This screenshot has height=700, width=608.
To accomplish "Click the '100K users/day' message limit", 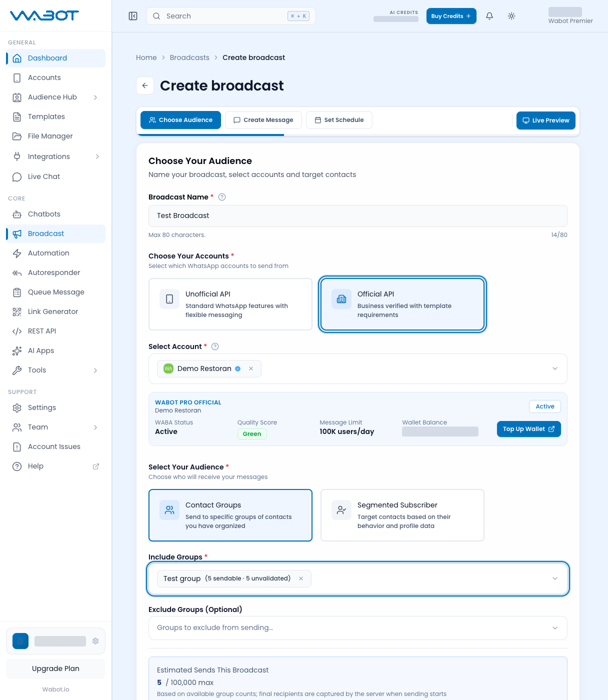I will (347, 431).
